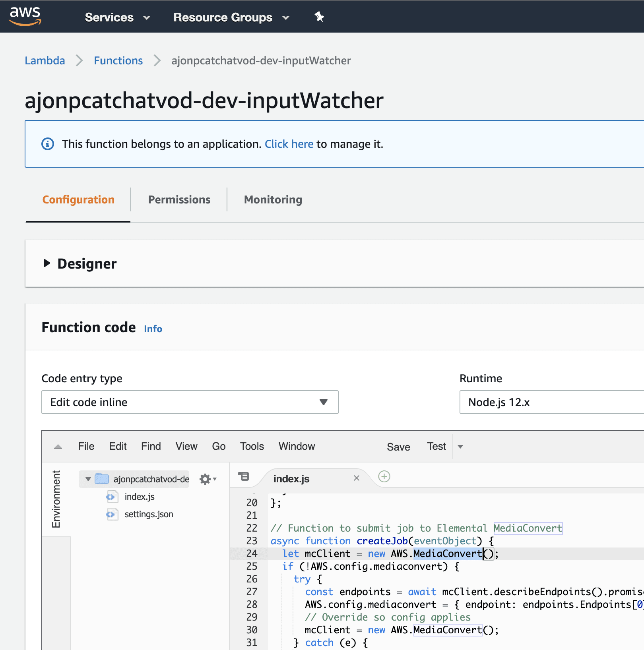Click the tab list pane icon
The width and height of the screenshot is (644, 650).
pos(243,476)
